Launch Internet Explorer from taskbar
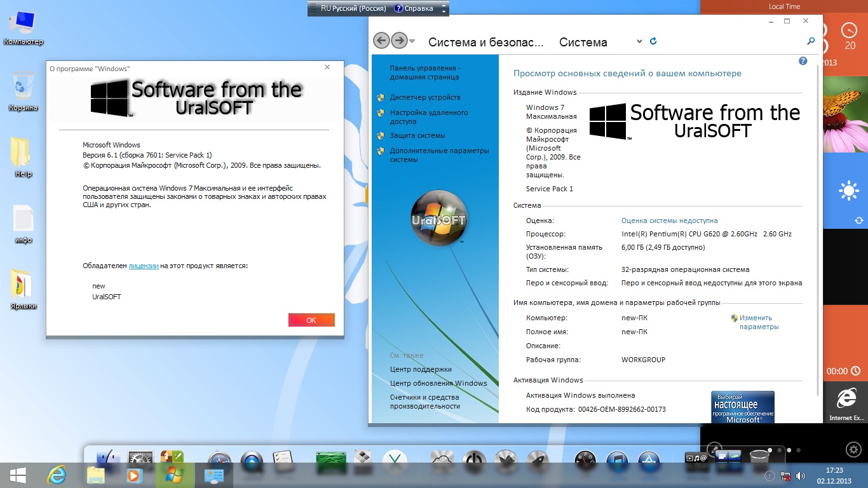Image resolution: width=868 pixels, height=488 pixels. [57, 475]
